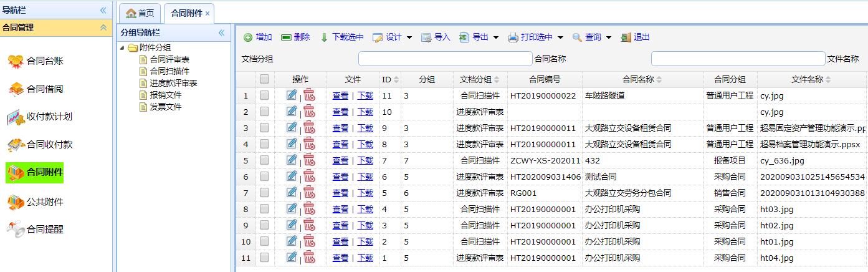The image size is (868, 272).
Task: Click 导入 import button
Action: [x=436, y=37]
